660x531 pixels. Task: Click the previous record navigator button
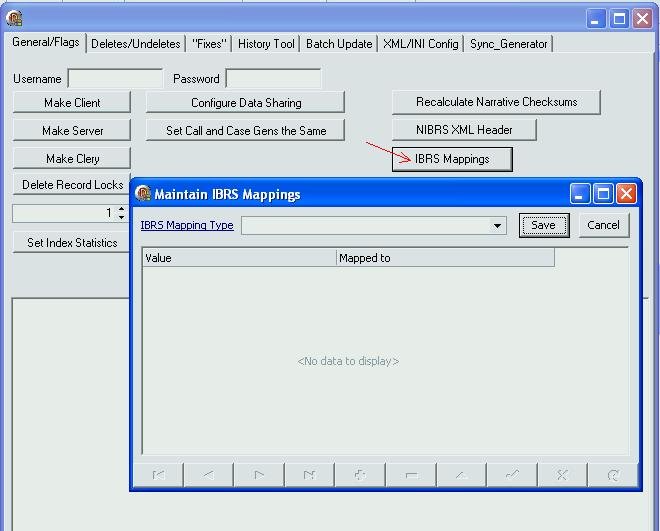[x=209, y=475]
